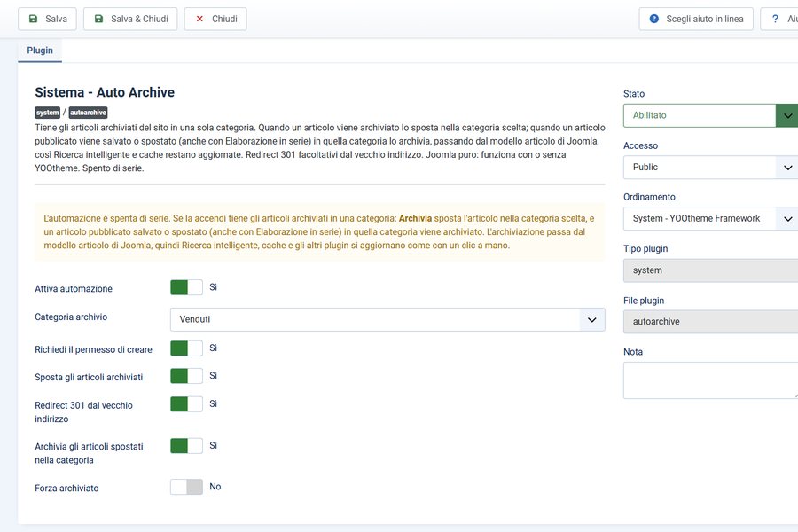
Task: Click the bold Archivia word in notice
Action: (415, 218)
